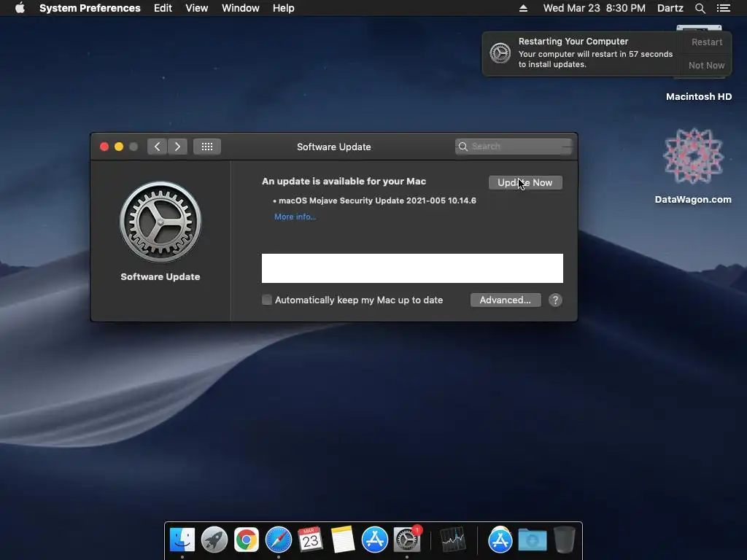Open the Help menu
Viewport: 747px width, 560px height.
(284, 8)
